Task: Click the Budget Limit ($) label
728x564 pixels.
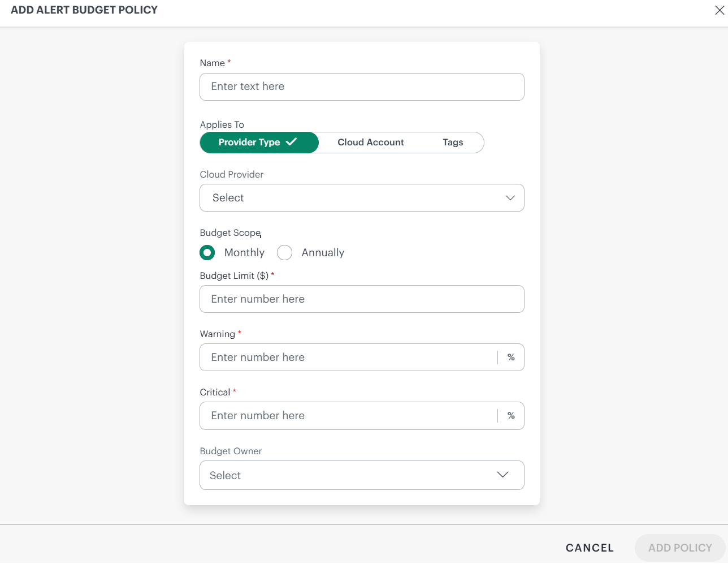Action: point(234,275)
